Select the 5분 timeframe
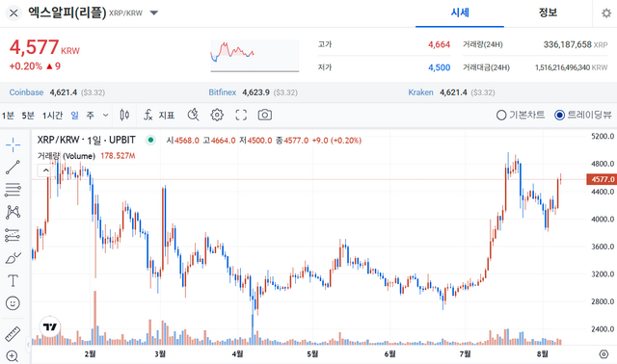This screenshot has width=617, height=364. 28,116
